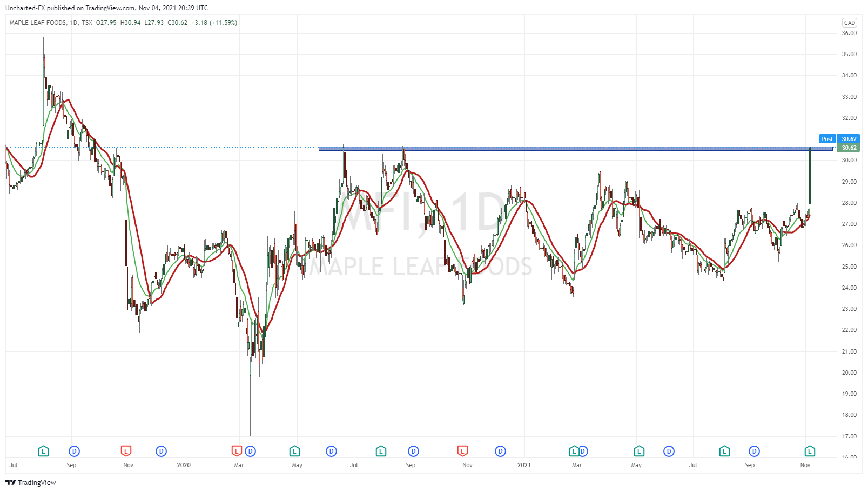
Task: Open the dividend marker at March 2020
Action: tap(250, 451)
